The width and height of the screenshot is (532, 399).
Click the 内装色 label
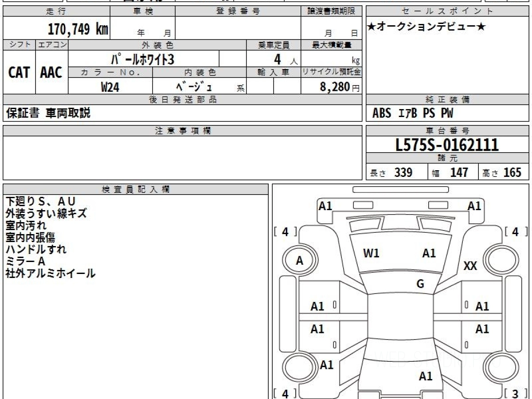tap(199, 72)
